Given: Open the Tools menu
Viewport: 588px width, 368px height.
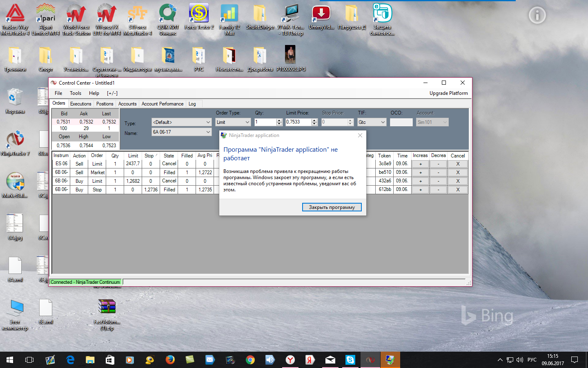Looking at the screenshot, I should pyautogui.click(x=76, y=93).
